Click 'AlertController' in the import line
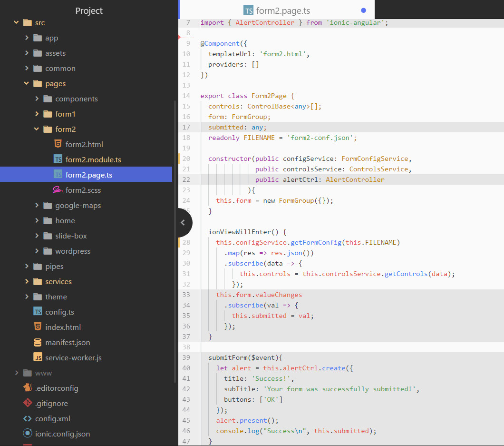The width and height of the screenshot is (504, 446). click(x=265, y=22)
